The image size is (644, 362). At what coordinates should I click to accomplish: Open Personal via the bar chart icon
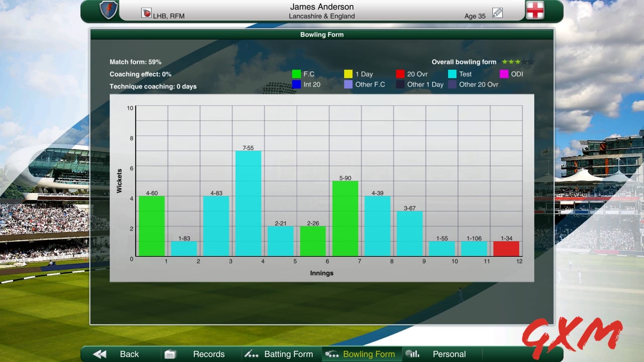pyautogui.click(x=413, y=354)
